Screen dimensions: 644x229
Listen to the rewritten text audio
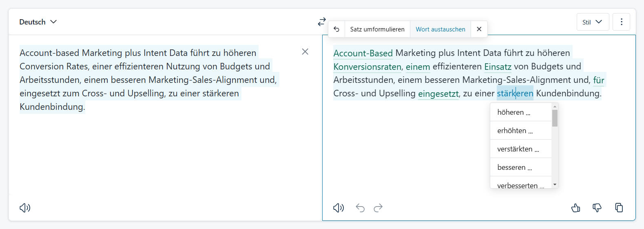click(339, 208)
